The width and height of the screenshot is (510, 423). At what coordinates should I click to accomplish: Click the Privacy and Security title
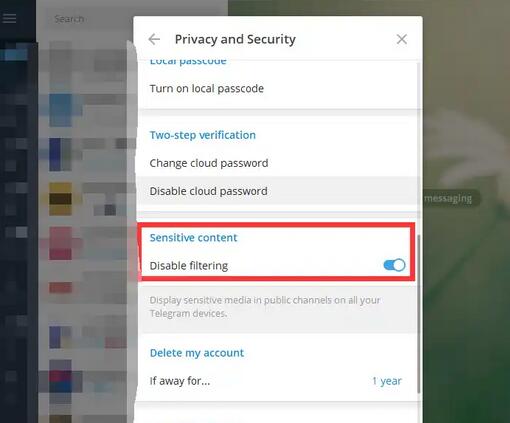[x=235, y=39]
